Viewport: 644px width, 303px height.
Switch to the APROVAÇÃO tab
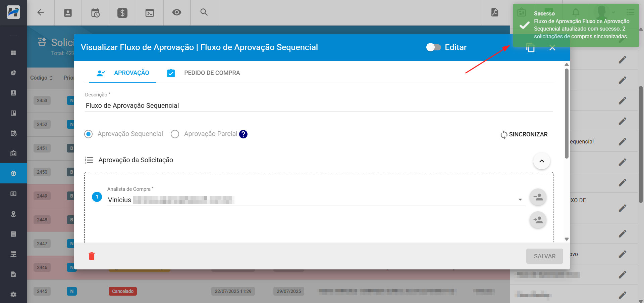(122, 73)
